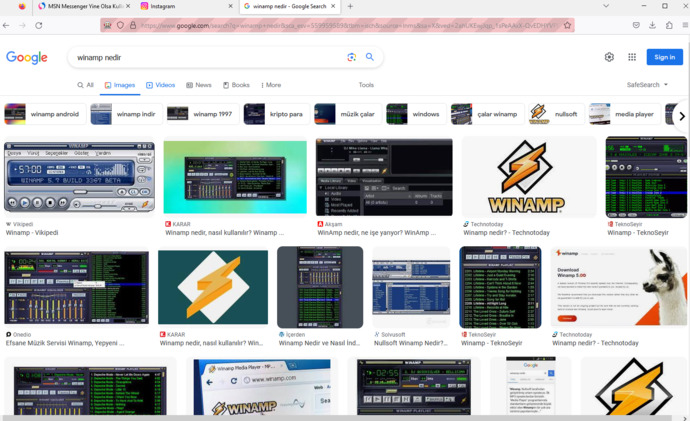The height and width of the screenshot is (421, 690).
Task: Select the müzik çalar suggestion chip
Action: coord(348,114)
